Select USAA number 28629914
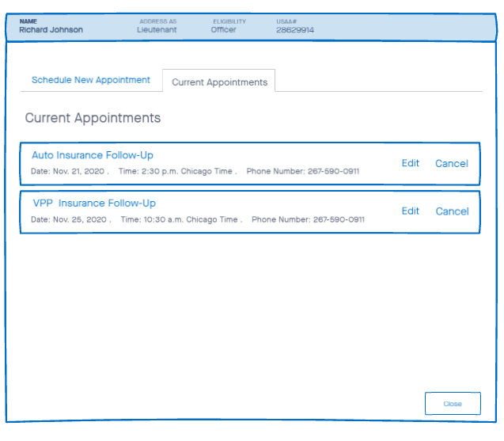This screenshot has width=504, height=441. click(x=295, y=30)
